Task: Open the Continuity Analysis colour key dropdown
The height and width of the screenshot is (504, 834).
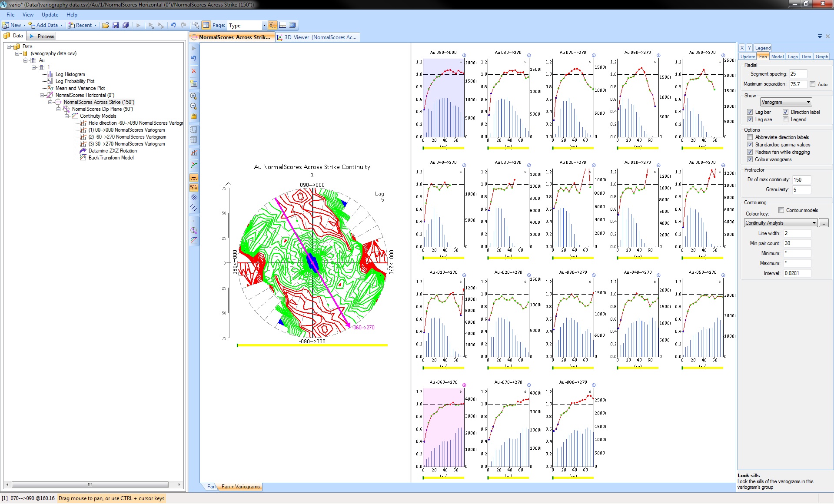Action: [781, 223]
